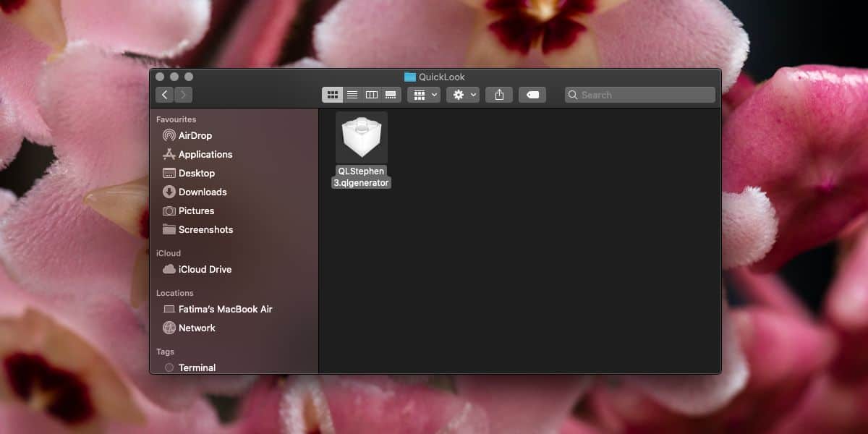Open the gear action menu
This screenshot has height=434, width=868.
(x=463, y=95)
